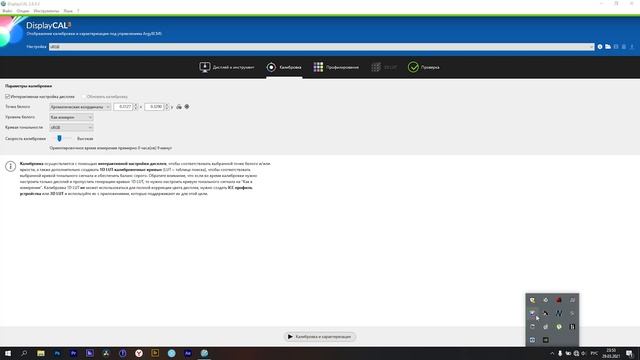Click the Калибровка и характеризация button
640x360 pixels.
click(320, 337)
